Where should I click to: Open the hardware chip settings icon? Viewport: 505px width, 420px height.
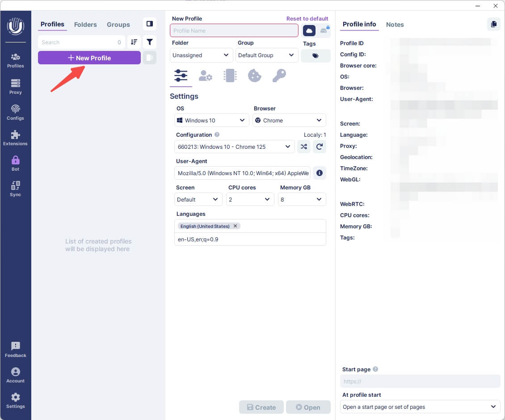pyautogui.click(x=230, y=76)
